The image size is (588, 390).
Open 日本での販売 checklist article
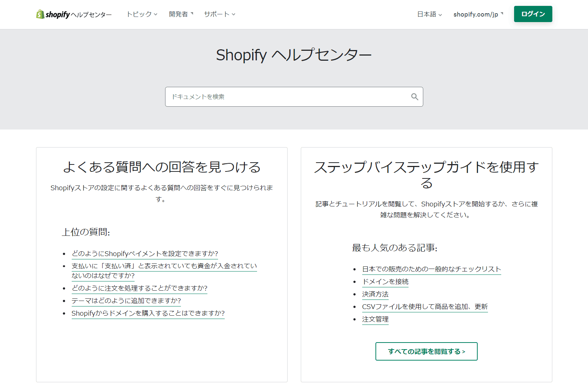click(x=432, y=269)
